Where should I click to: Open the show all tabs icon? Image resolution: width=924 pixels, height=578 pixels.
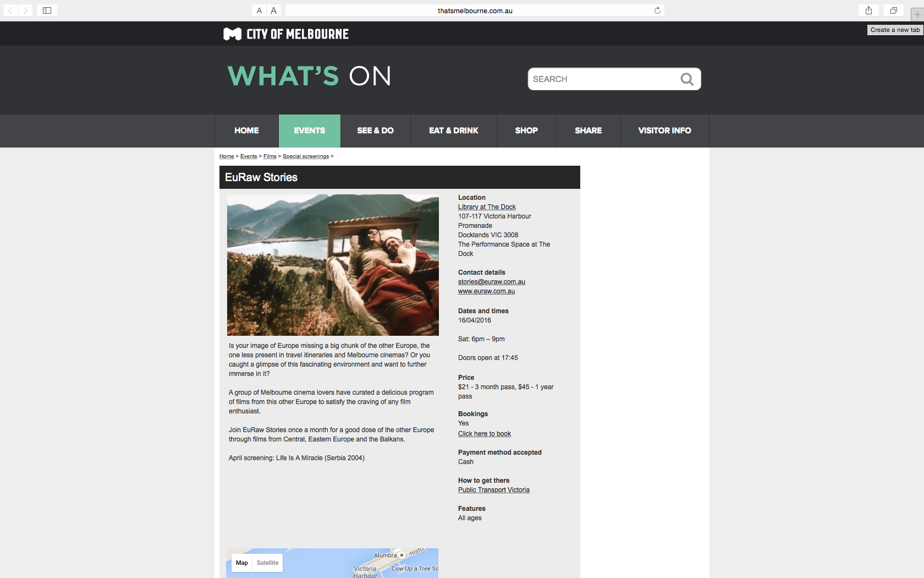click(x=894, y=10)
